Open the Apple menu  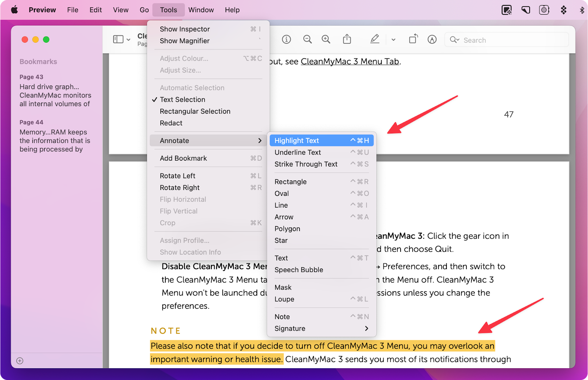[14, 10]
